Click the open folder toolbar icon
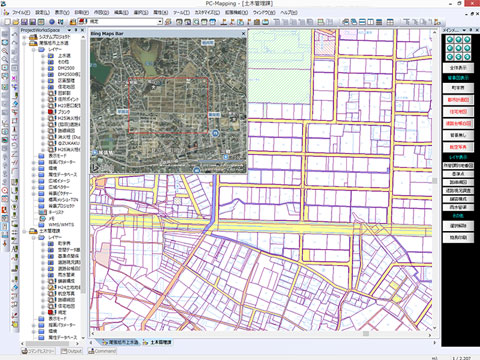 click(16, 22)
